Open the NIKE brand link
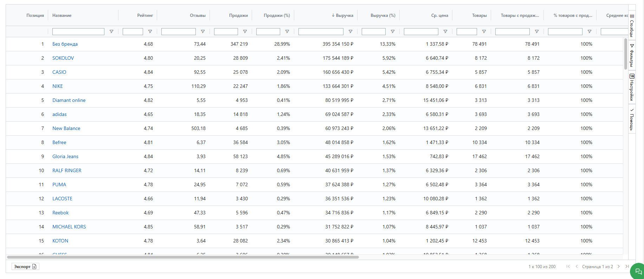Screen dimensions: 644x279 tap(58, 86)
